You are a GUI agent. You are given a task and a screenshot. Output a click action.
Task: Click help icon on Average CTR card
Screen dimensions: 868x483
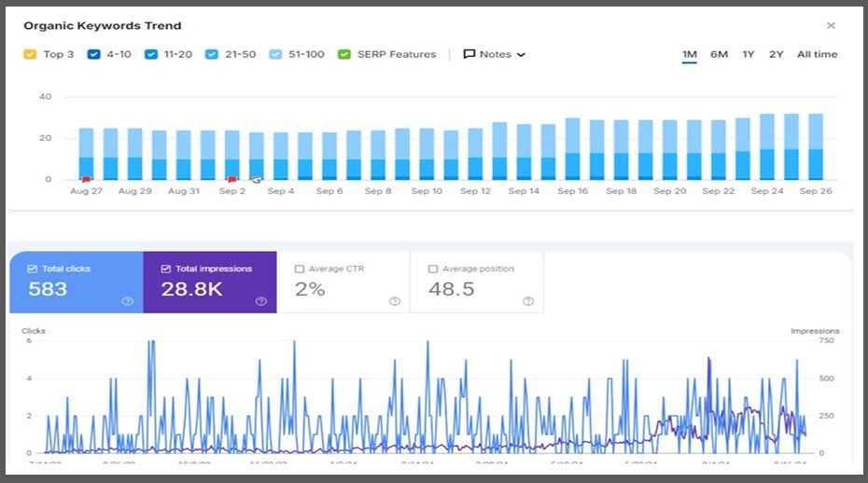[394, 301]
